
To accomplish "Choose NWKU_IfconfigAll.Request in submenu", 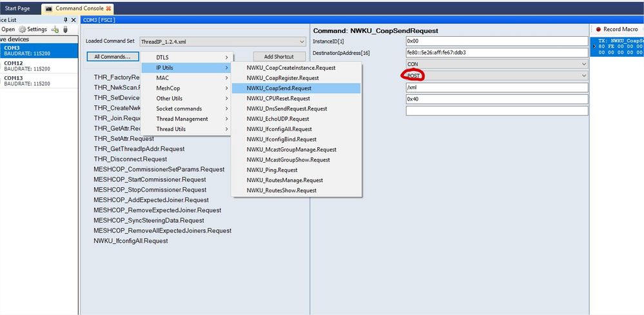I will point(297,129).
